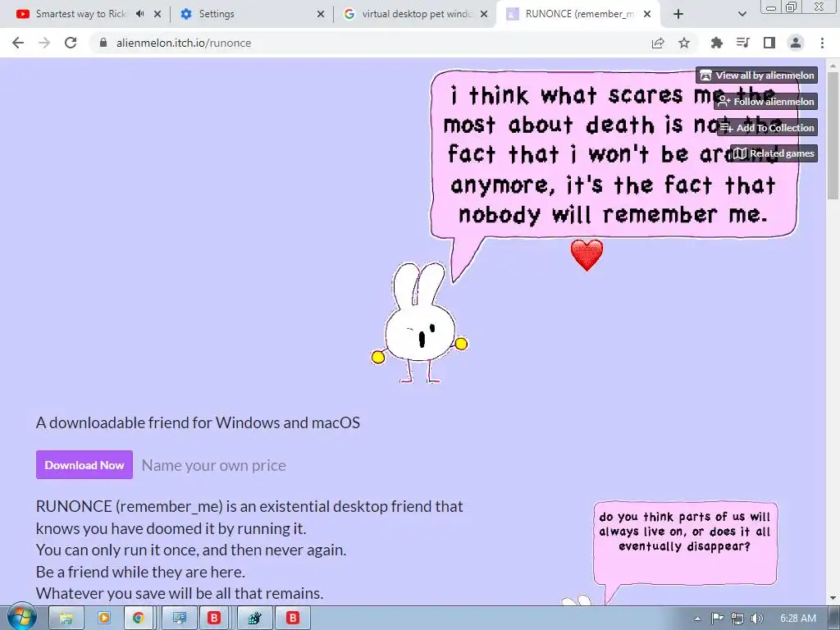Click Add To Collection button

pyautogui.click(x=767, y=127)
